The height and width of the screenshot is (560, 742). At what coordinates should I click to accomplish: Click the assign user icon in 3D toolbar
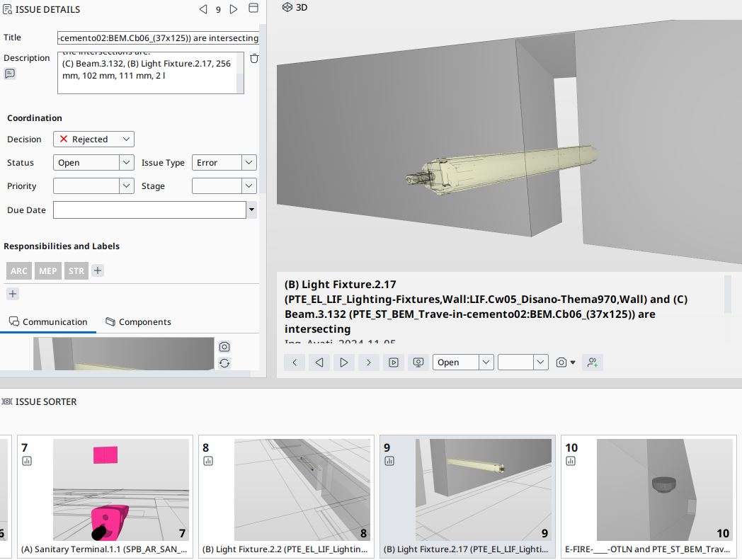pyautogui.click(x=593, y=362)
